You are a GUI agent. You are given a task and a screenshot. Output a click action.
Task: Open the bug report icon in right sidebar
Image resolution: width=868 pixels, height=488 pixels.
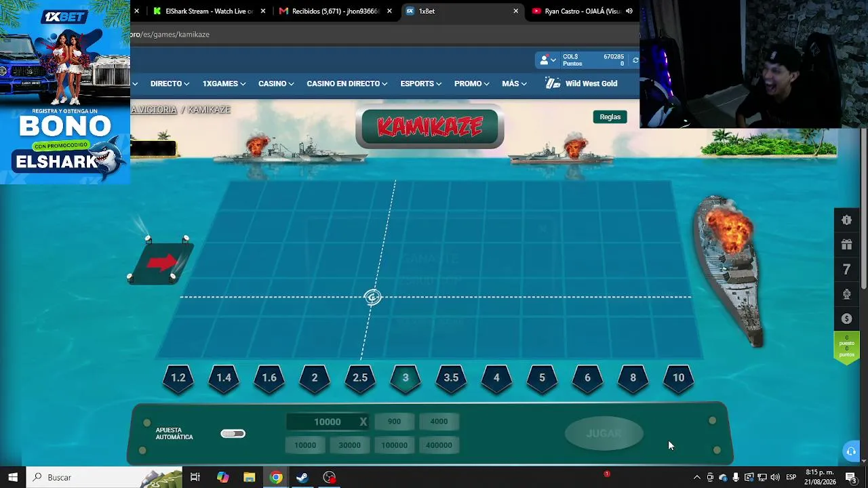846,220
